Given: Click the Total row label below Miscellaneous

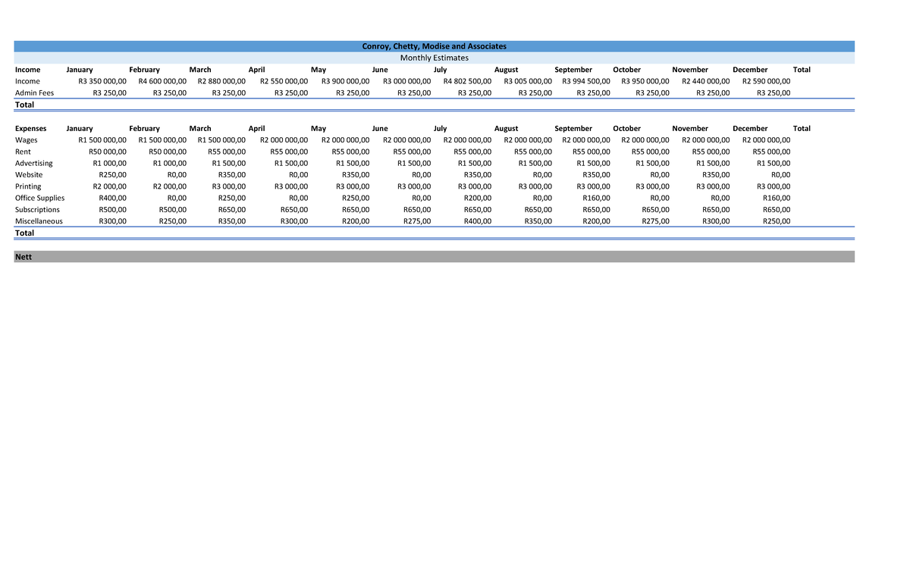Looking at the screenshot, I should [24, 233].
